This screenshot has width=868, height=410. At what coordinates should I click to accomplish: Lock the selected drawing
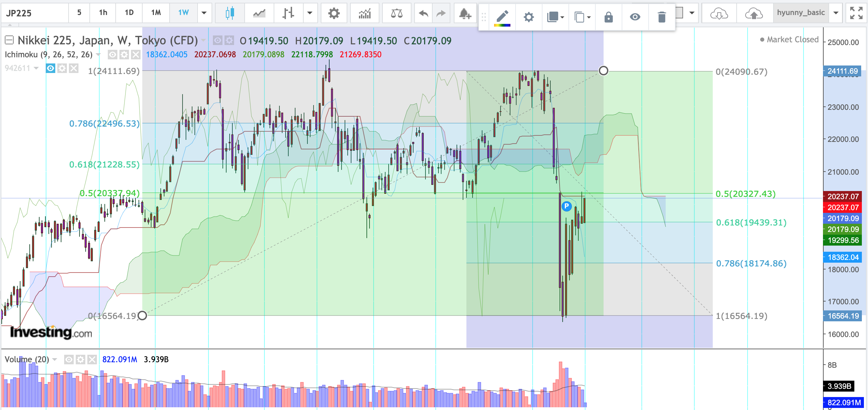(608, 17)
